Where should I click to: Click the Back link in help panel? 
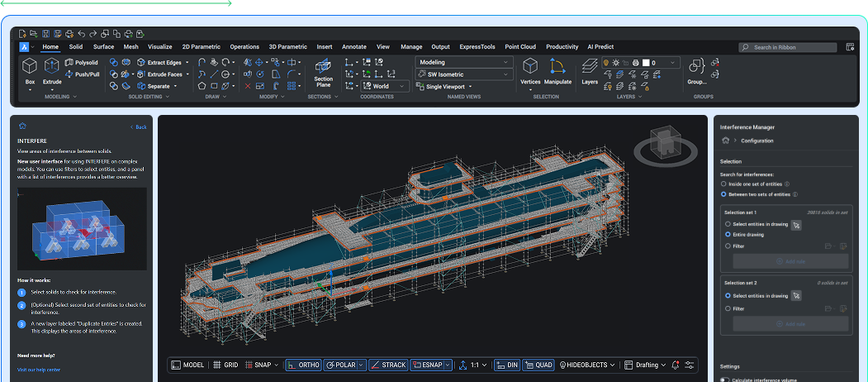coord(139,127)
